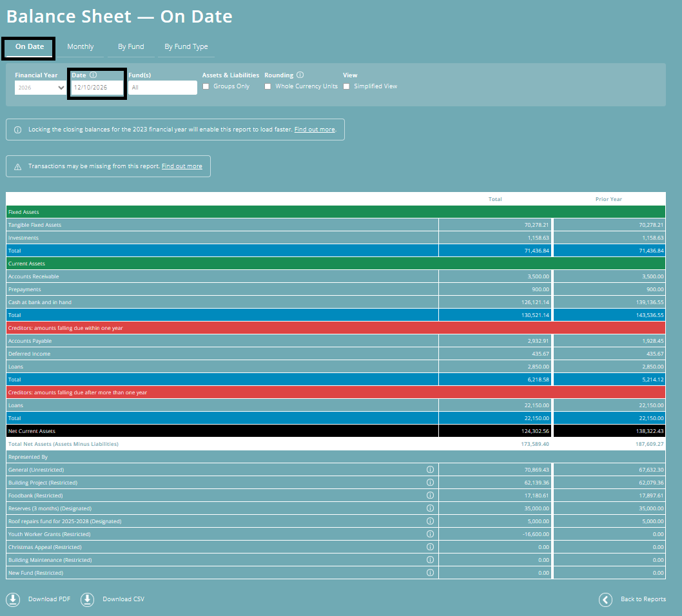Click Total Net Assets (Assets Minus Liabilities)
The width and height of the screenshot is (682, 616).
click(x=64, y=444)
